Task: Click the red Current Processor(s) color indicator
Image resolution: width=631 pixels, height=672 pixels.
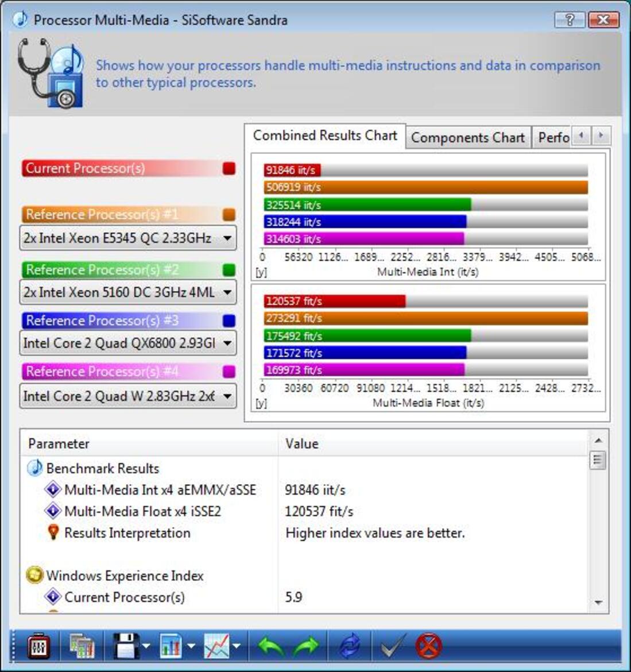Action: point(229,168)
